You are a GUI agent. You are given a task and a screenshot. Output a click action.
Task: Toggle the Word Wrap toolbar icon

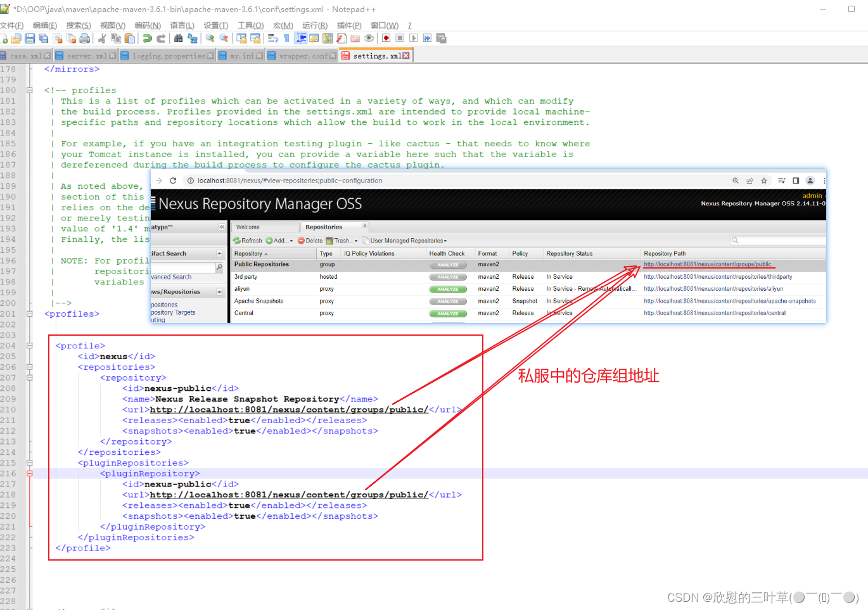tap(273, 38)
